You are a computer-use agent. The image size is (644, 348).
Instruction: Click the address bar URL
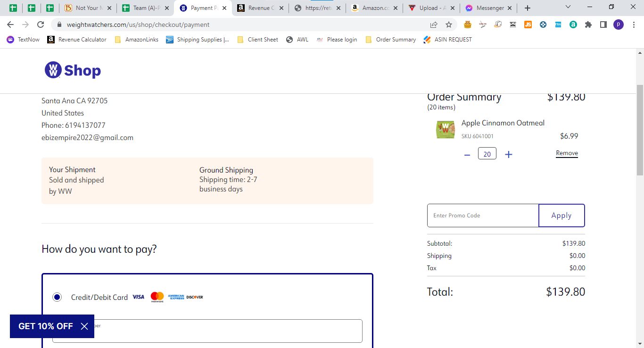pos(138,25)
